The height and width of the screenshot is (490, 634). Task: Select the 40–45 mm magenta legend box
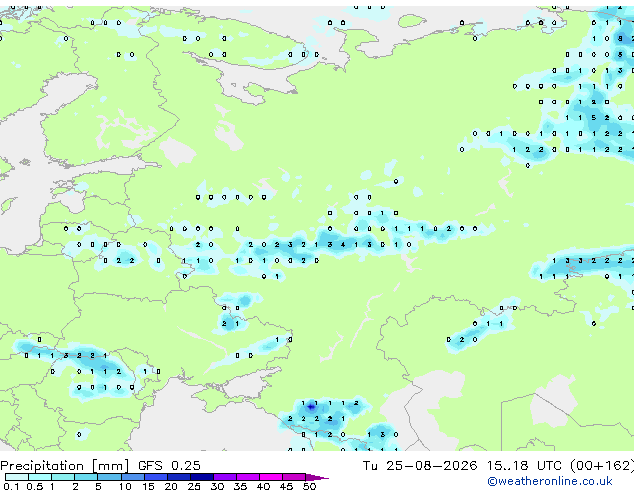(x=271, y=477)
